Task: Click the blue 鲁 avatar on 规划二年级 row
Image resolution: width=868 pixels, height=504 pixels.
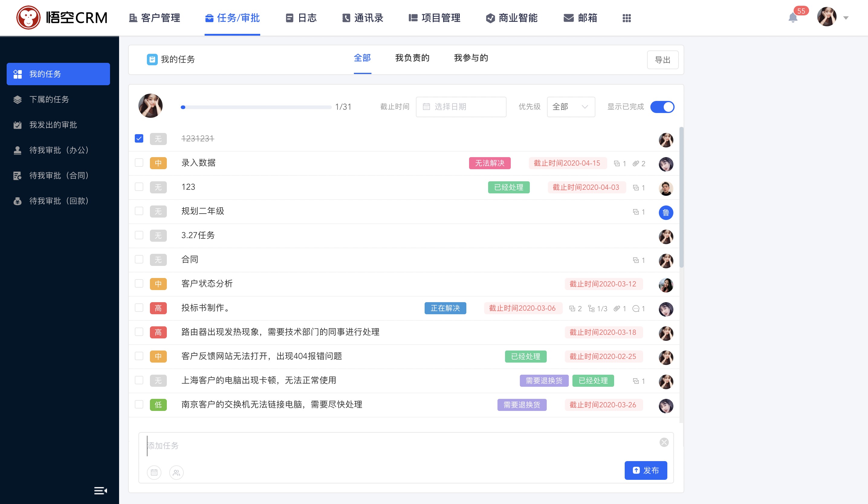Action: (666, 212)
